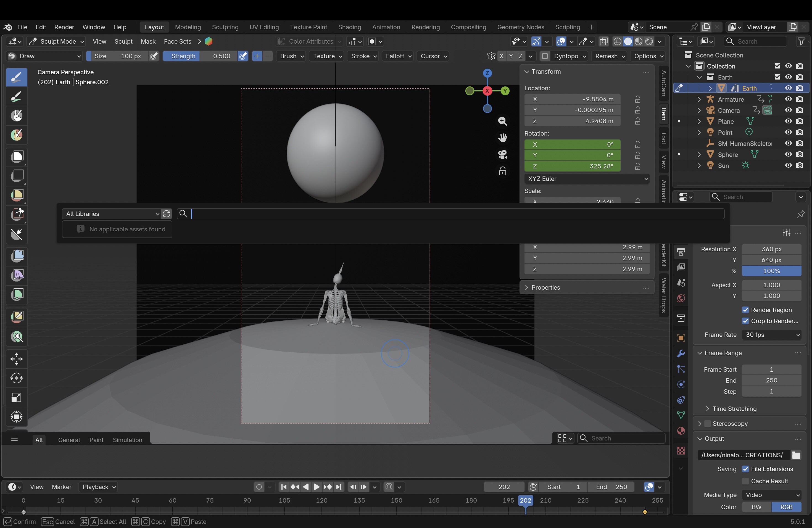Select the Draw brush tool in left toolbar

pyautogui.click(x=16, y=77)
